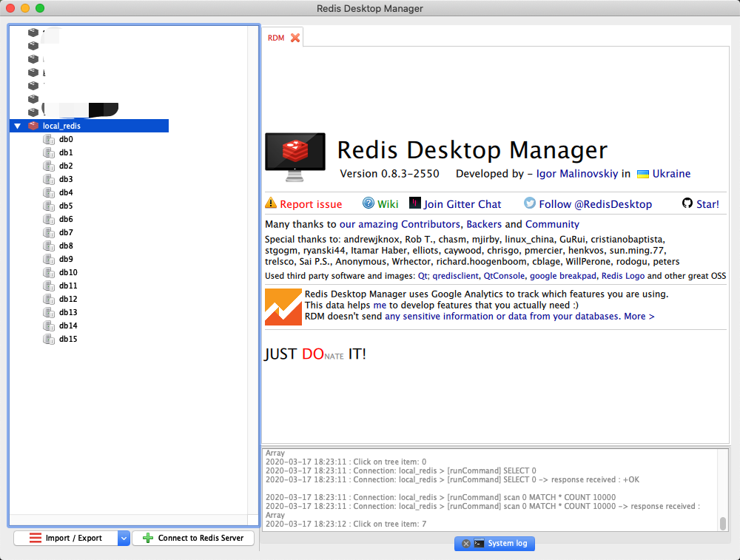Open the google breakpad link
The image size is (740, 560).
(x=562, y=276)
